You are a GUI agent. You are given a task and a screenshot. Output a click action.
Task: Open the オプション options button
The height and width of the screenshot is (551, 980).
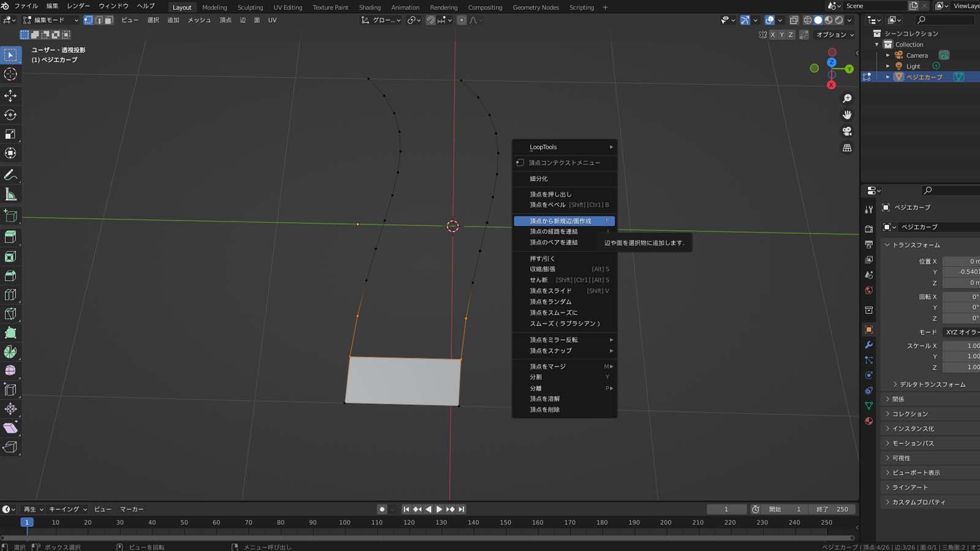tap(834, 35)
